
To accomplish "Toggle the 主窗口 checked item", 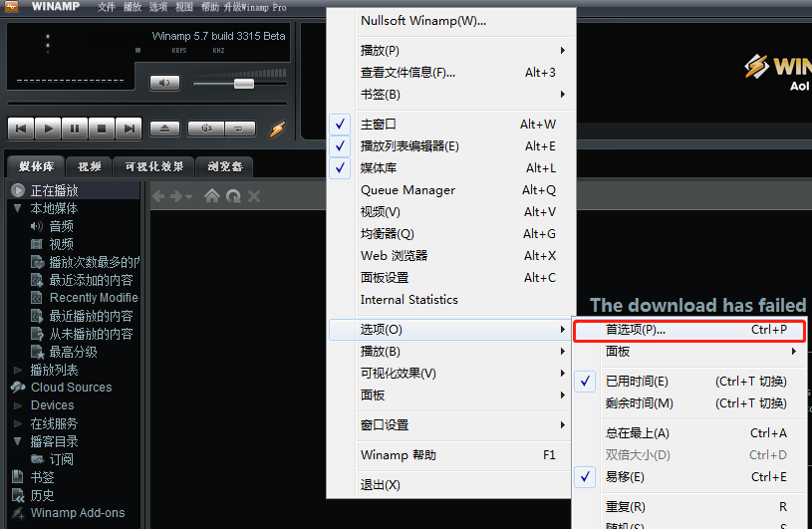I will click(450, 125).
